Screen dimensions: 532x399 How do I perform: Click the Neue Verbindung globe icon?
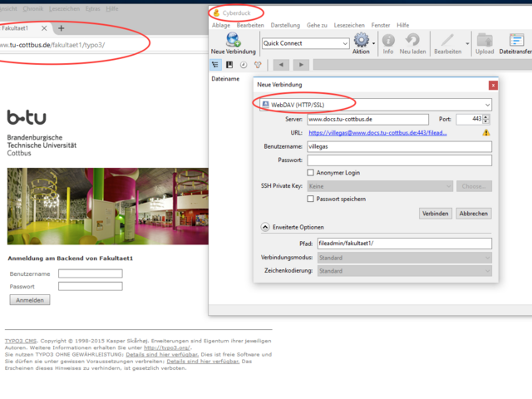(234, 40)
